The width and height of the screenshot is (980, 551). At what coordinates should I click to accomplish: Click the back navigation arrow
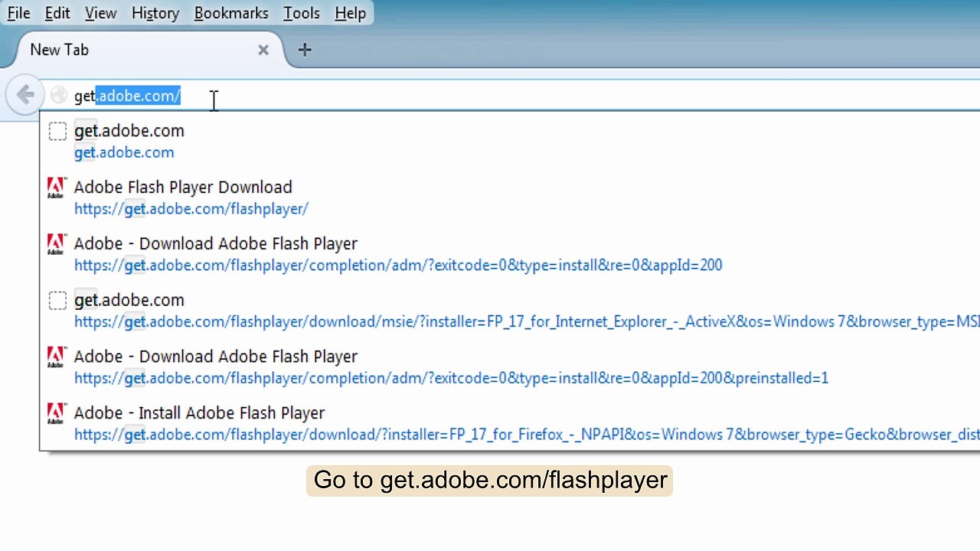point(24,95)
